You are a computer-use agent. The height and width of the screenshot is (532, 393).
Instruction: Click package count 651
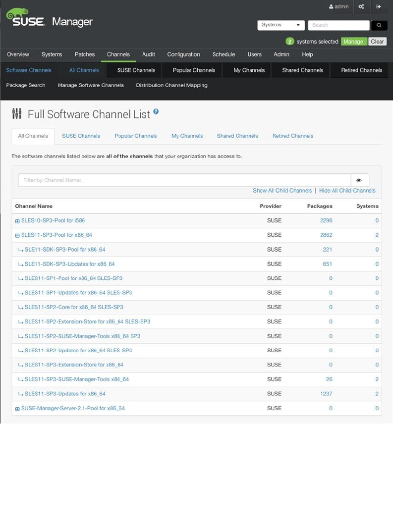328,264
